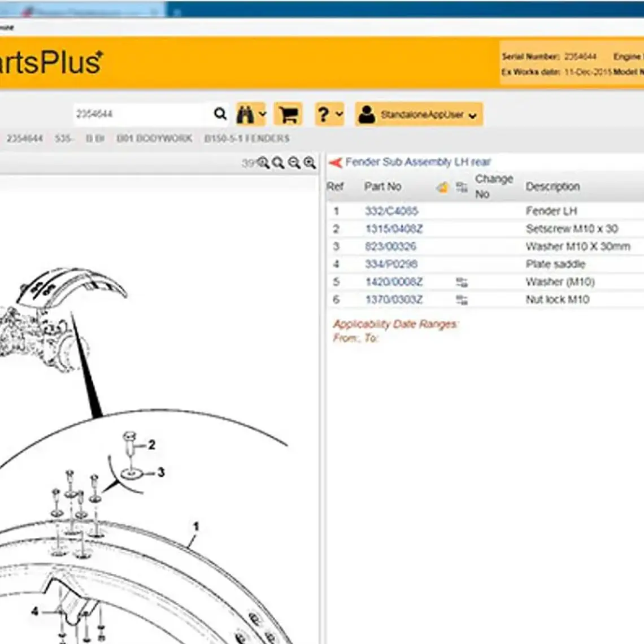Click Ref number 5 in the parts table
The image size is (644, 644).
click(x=336, y=282)
